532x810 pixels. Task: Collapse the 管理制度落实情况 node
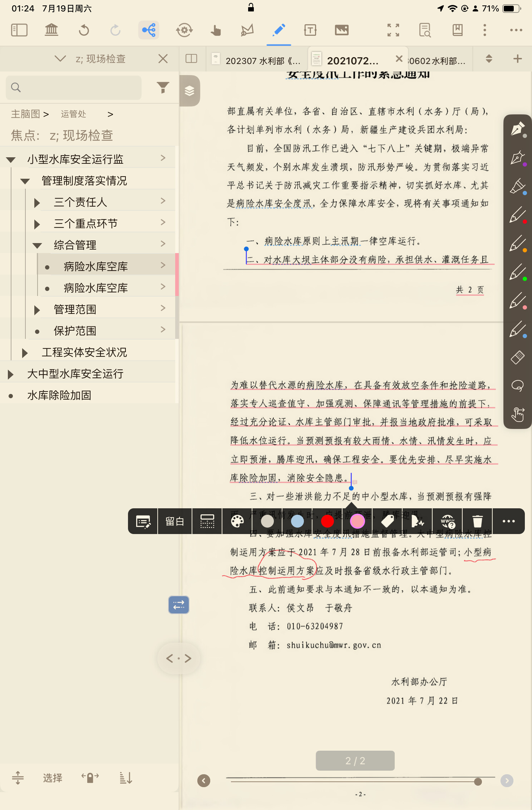pos(25,181)
